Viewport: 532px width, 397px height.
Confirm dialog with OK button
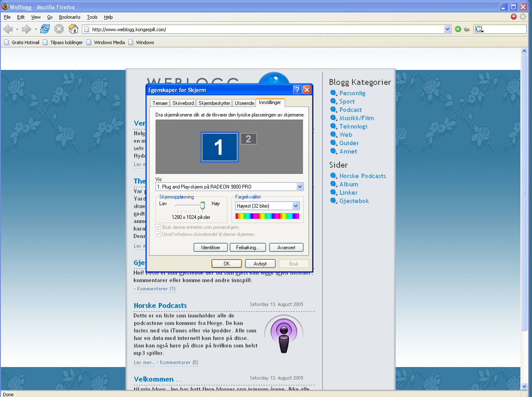227,263
